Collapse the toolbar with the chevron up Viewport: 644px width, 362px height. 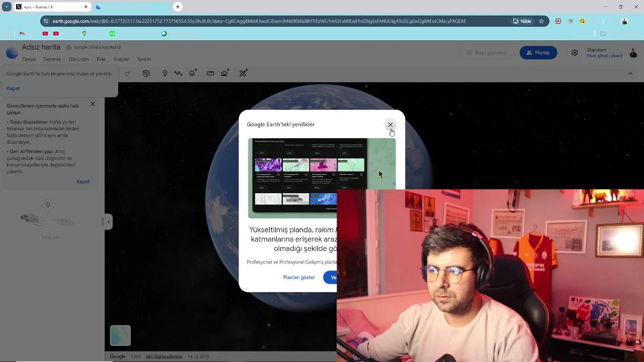point(630,73)
